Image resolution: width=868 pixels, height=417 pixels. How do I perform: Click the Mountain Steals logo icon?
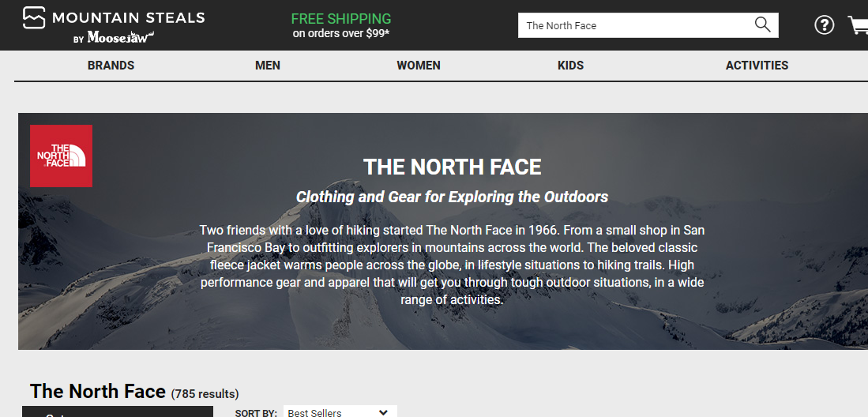[x=34, y=17]
